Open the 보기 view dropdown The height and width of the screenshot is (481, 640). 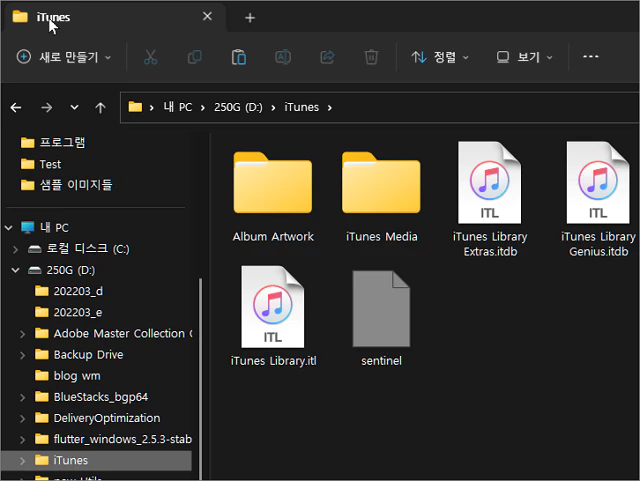525,57
